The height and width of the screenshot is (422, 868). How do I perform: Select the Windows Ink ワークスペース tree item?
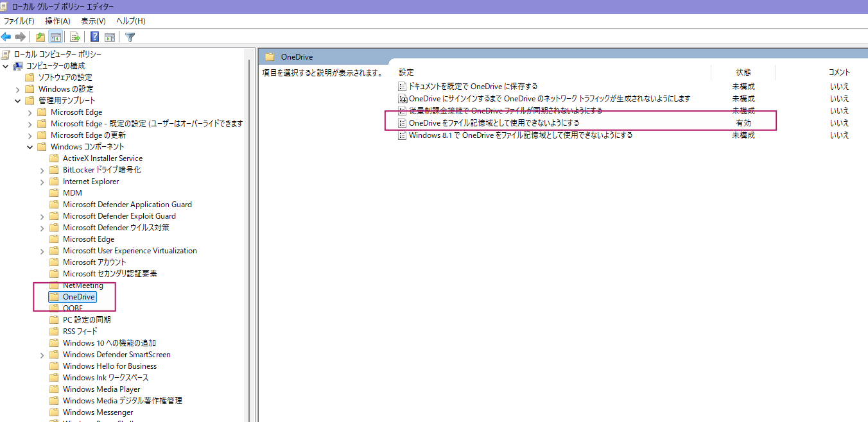click(105, 378)
